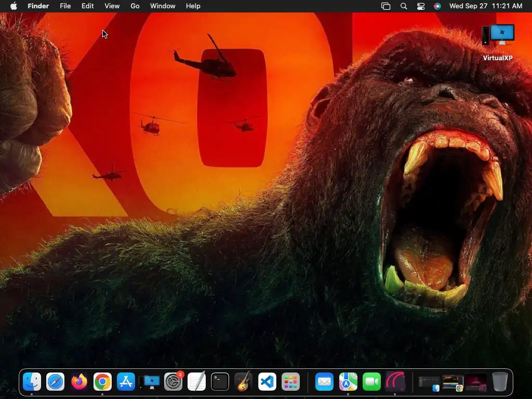The width and height of the screenshot is (532, 399).
Task: Open Visual Studio Code from the Dock
Action: pos(267,382)
